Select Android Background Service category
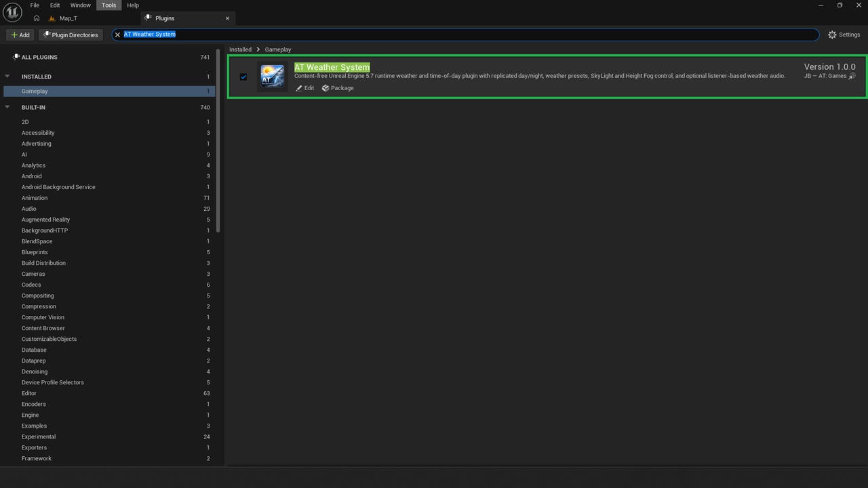The image size is (868, 488). (108, 187)
